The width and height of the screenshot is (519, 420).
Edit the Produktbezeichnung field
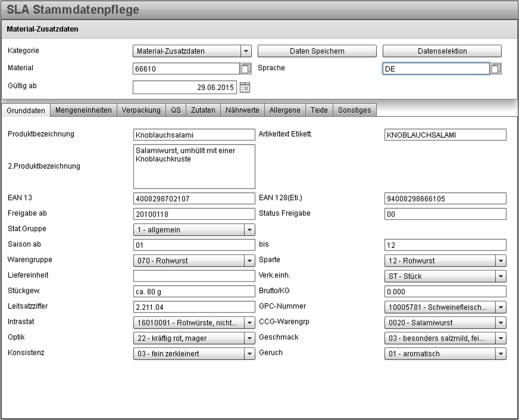[194, 135]
